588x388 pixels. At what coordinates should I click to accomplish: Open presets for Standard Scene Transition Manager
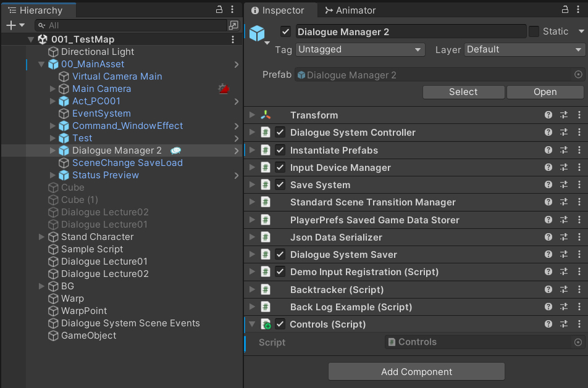[564, 202]
